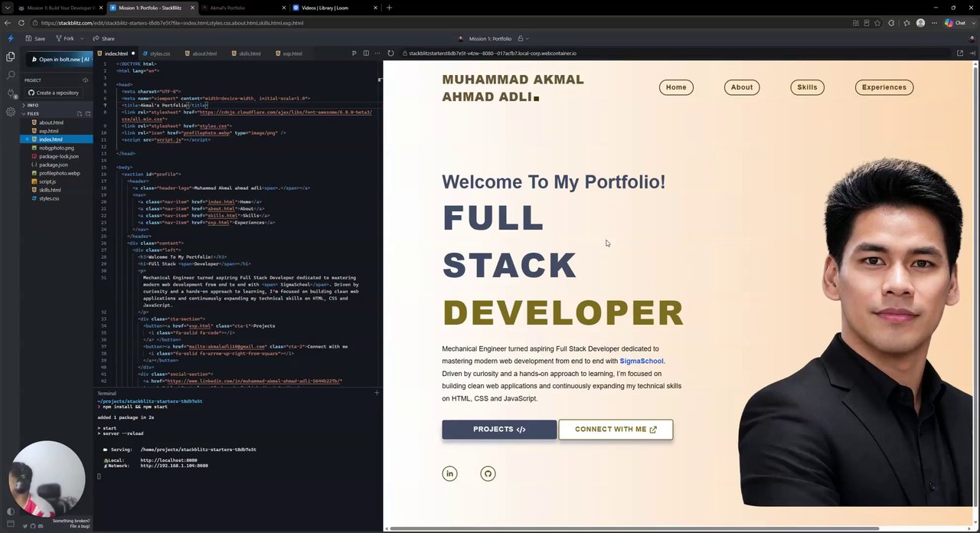Click Home nav link in preview
This screenshot has width=980, height=533.
676,87
